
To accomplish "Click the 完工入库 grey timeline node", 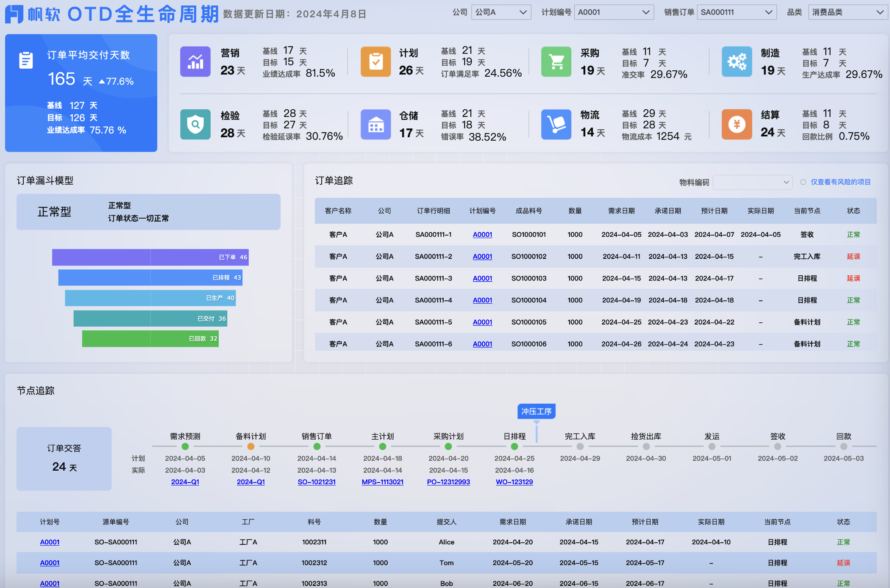I will pyautogui.click(x=580, y=447).
